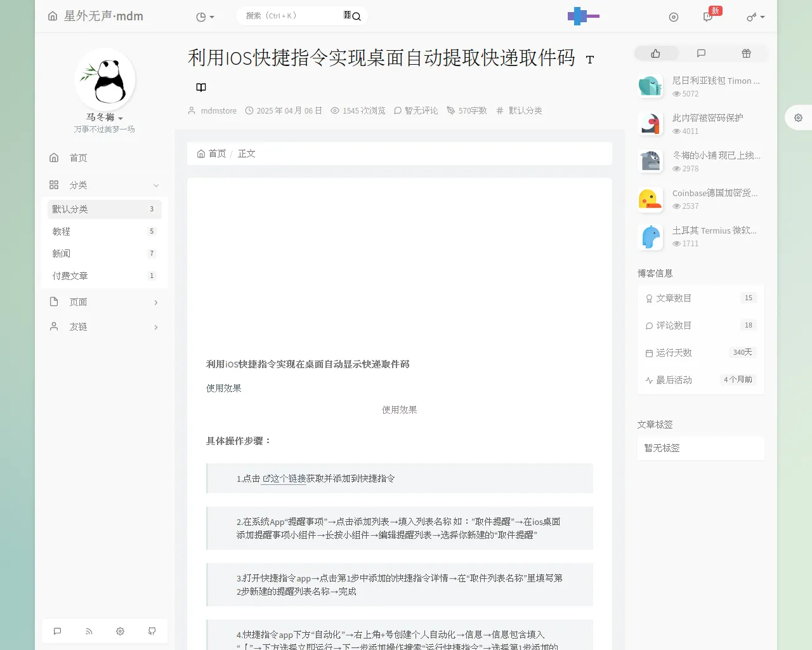Select 默认分类 category in the sidebar

point(105,209)
